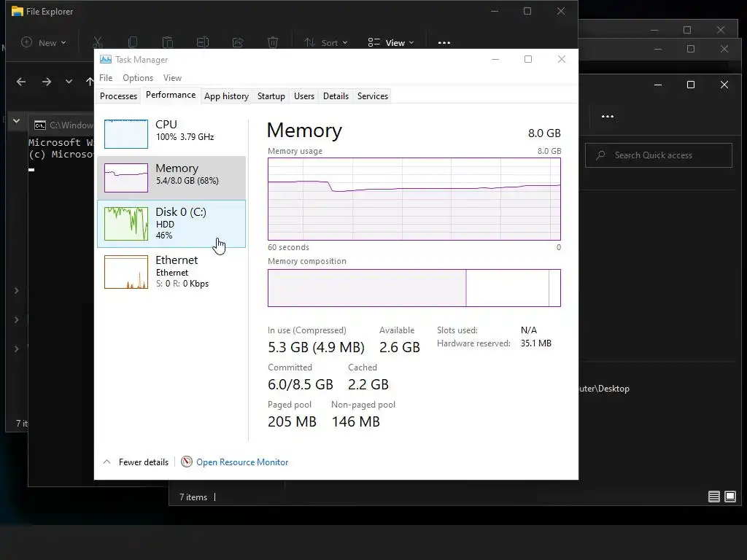Click the Resource Monitor icon

tap(187, 462)
